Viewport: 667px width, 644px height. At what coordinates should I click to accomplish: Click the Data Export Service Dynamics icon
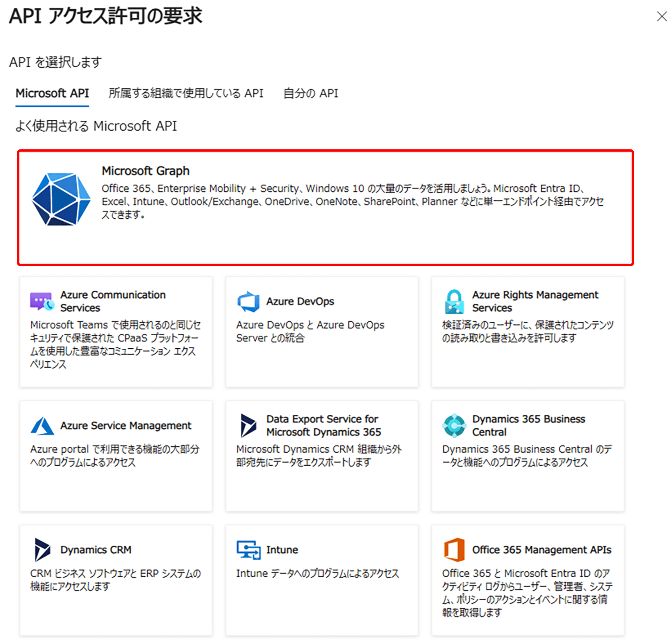pyautogui.click(x=248, y=425)
